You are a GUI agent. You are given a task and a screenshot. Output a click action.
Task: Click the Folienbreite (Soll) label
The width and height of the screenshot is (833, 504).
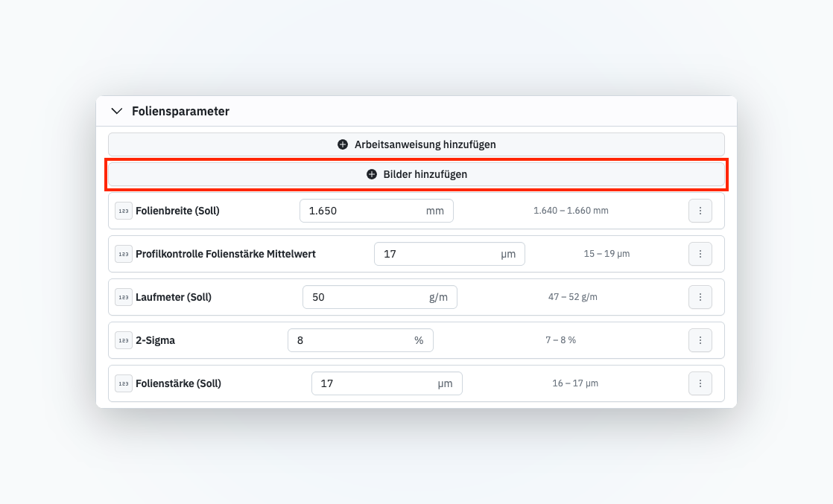click(x=177, y=211)
